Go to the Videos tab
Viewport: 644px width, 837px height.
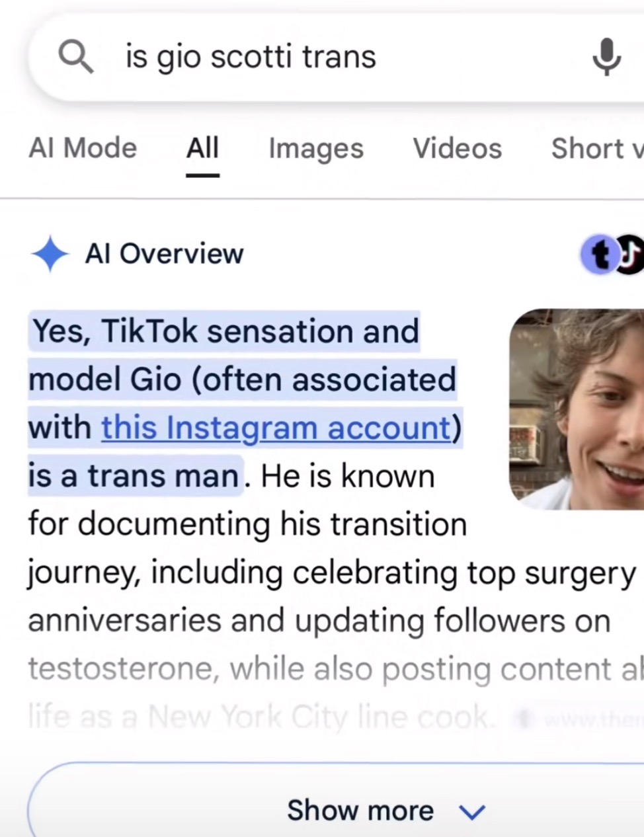coord(458,148)
